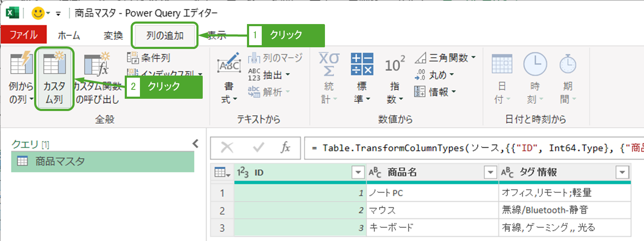Screen dimensions: 644x241
Task: Open the Statistics (統計) sigma icon
Action: point(329,64)
